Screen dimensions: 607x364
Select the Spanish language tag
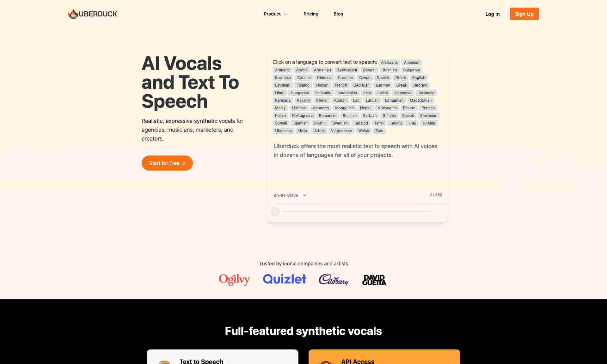tap(300, 123)
